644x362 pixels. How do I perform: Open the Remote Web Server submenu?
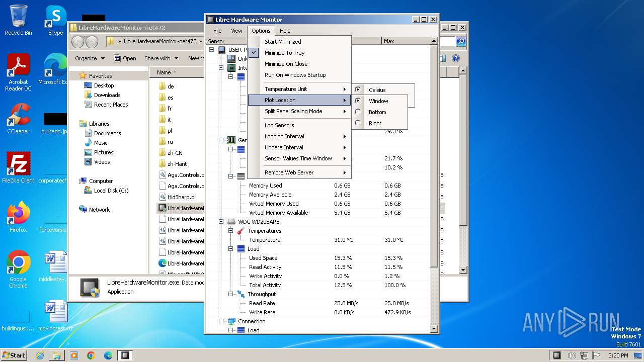coord(299,172)
